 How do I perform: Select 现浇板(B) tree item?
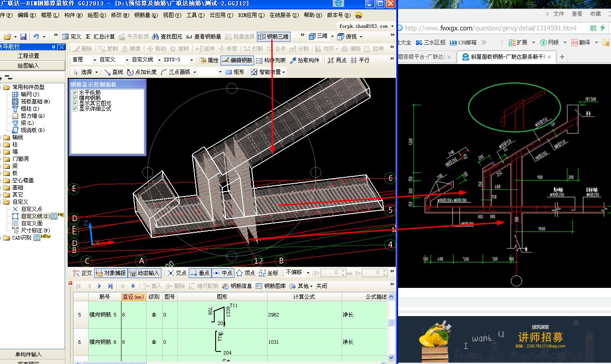[33, 130]
